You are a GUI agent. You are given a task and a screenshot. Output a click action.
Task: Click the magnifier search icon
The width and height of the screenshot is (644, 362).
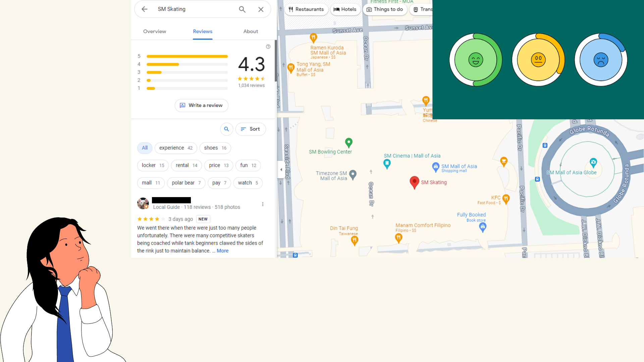point(242,9)
